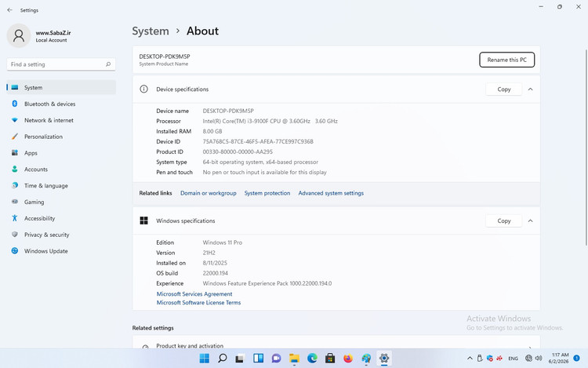
Task: Focus the Find a setting search box
Action: click(x=60, y=64)
